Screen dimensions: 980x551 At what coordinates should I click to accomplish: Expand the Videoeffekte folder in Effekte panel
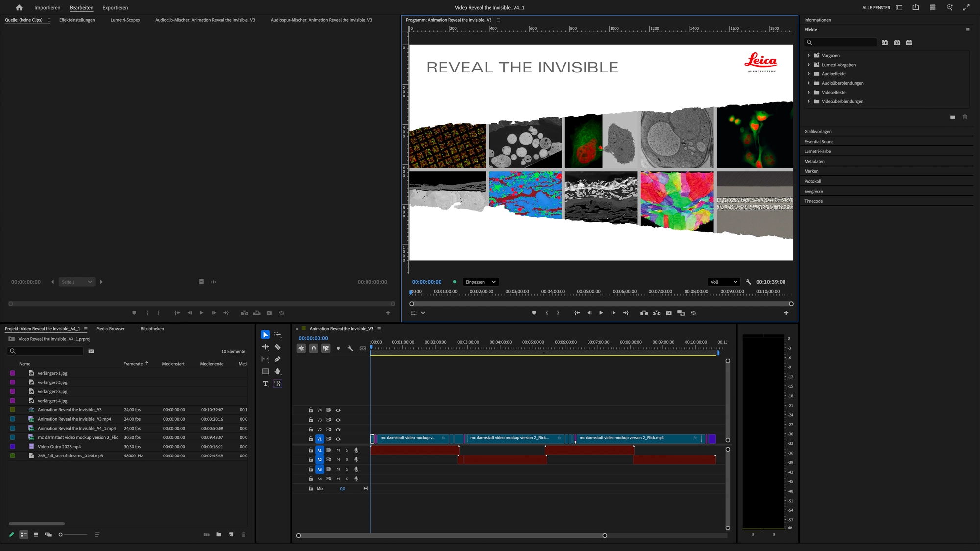(x=808, y=92)
